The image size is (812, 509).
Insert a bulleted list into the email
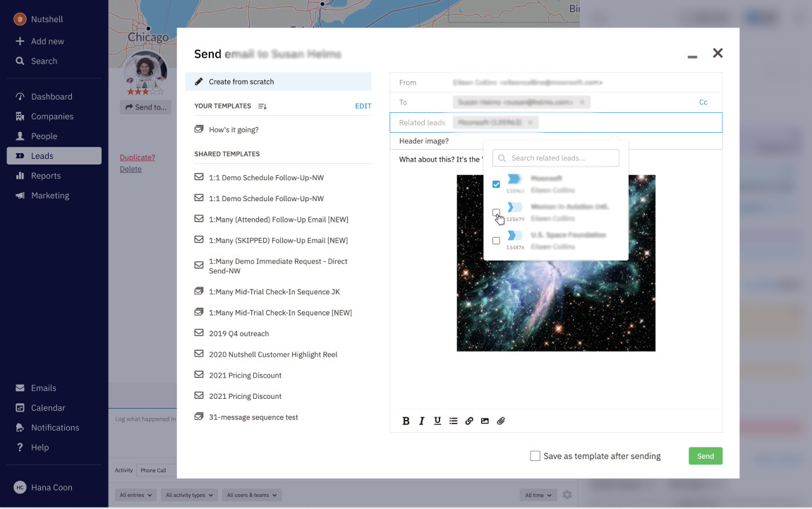click(454, 421)
